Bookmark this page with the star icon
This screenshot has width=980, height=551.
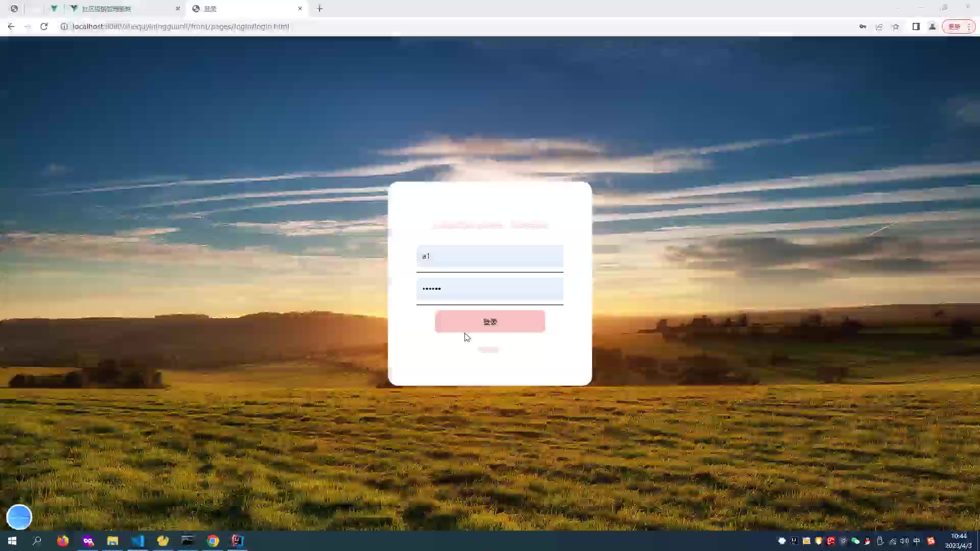point(896,27)
